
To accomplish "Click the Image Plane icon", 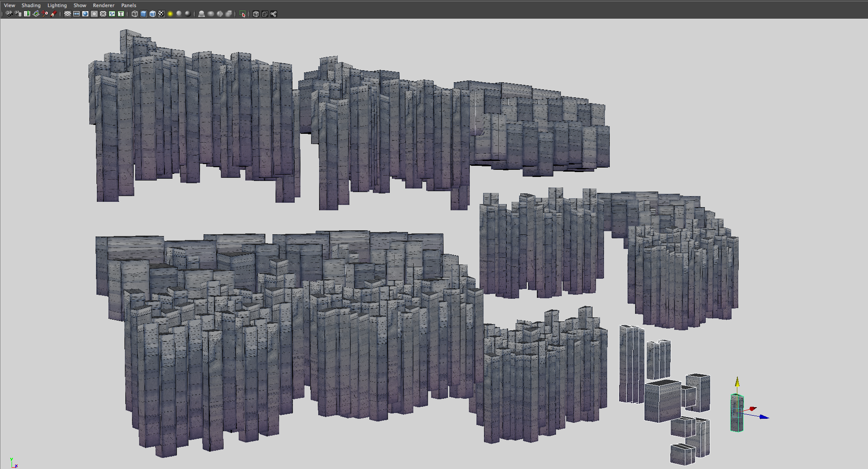I will click(36, 14).
